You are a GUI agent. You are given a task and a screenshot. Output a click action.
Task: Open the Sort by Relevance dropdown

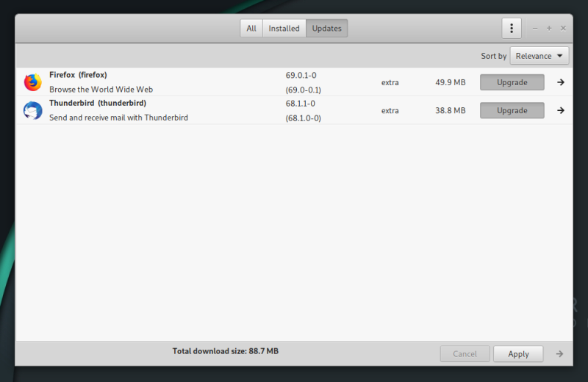click(x=539, y=56)
